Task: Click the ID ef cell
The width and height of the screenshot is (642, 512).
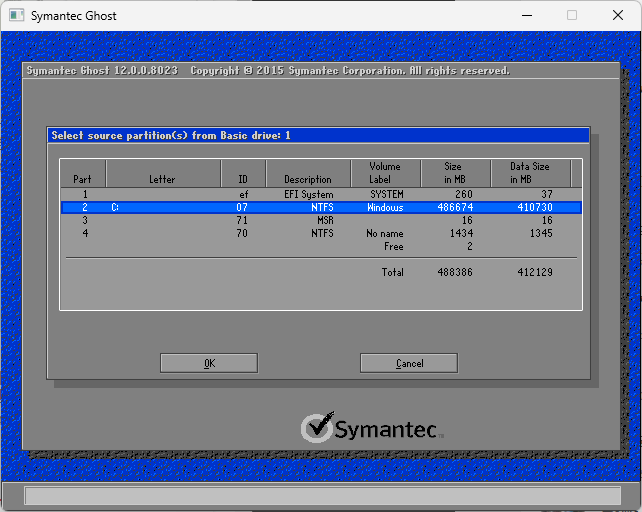Action: tap(244, 194)
